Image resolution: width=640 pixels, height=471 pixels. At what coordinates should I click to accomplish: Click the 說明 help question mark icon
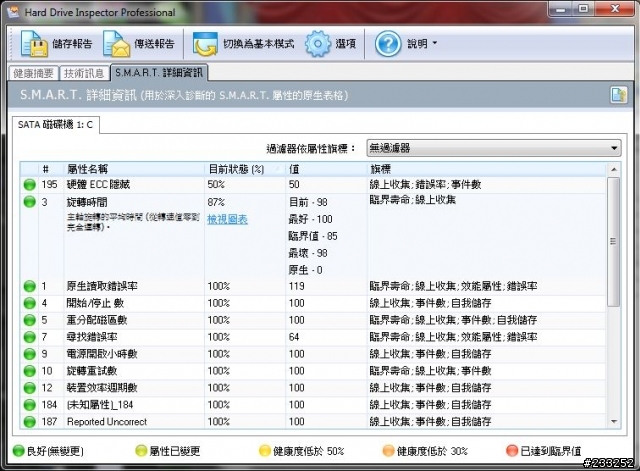388,43
